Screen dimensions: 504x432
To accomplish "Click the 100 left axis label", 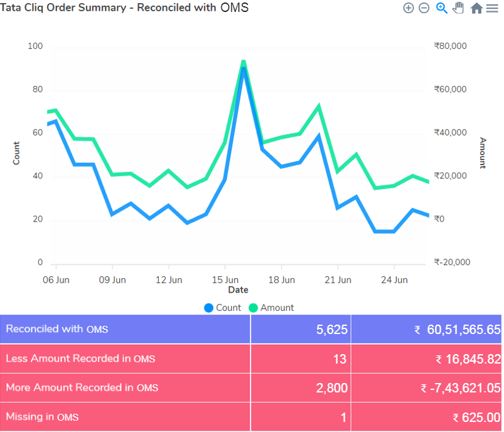I will click(x=35, y=46).
